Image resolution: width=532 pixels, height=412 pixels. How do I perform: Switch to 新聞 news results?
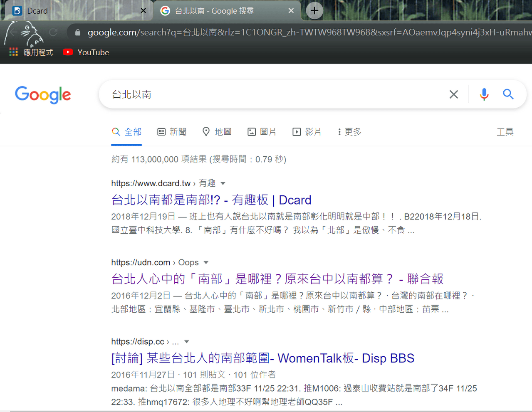pos(172,132)
